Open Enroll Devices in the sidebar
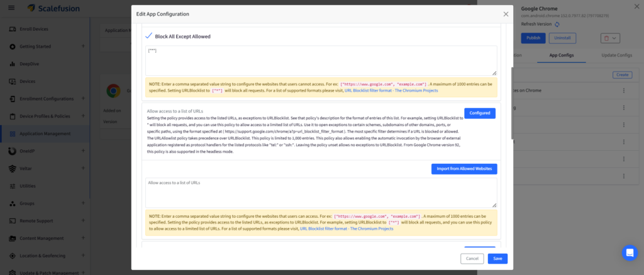Viewport: 644px width, 275px height. pyautogui.click(x=34, y=29)
